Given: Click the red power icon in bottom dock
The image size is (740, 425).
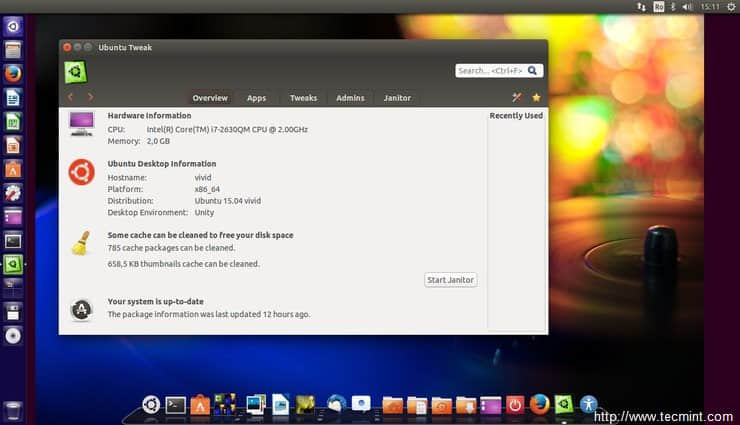Looking at the screenshot, I should 515,405.
